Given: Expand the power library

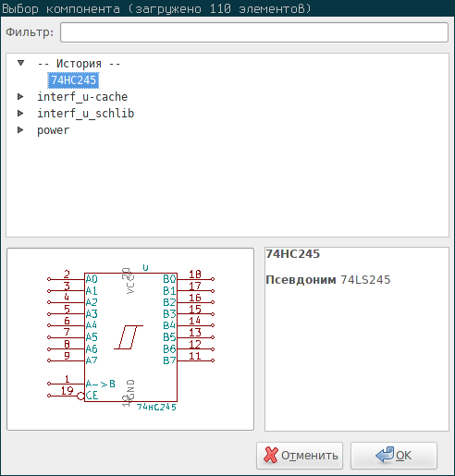Looking at the screenshot, I should coord(20,130).
